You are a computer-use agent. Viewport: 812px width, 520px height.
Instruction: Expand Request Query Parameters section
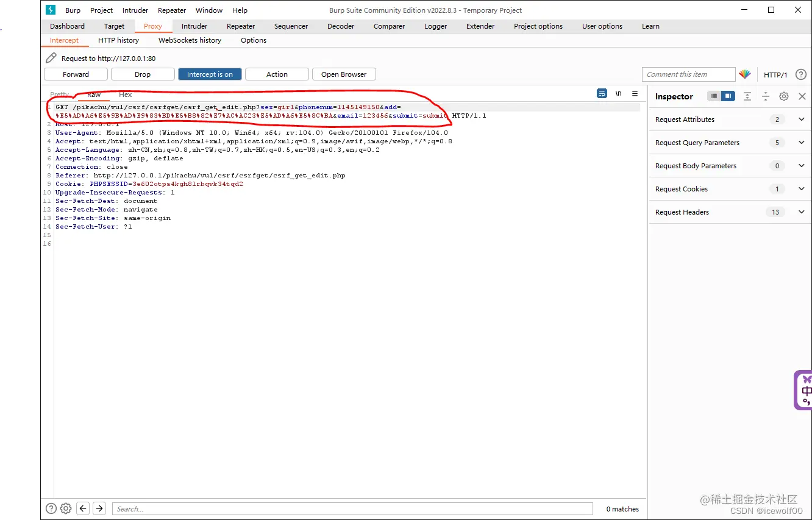click(730, 143)
